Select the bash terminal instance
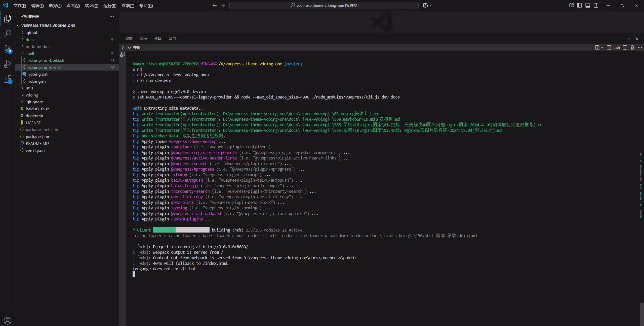This screenshot has width=644, height=326. (x=613, y=48)
